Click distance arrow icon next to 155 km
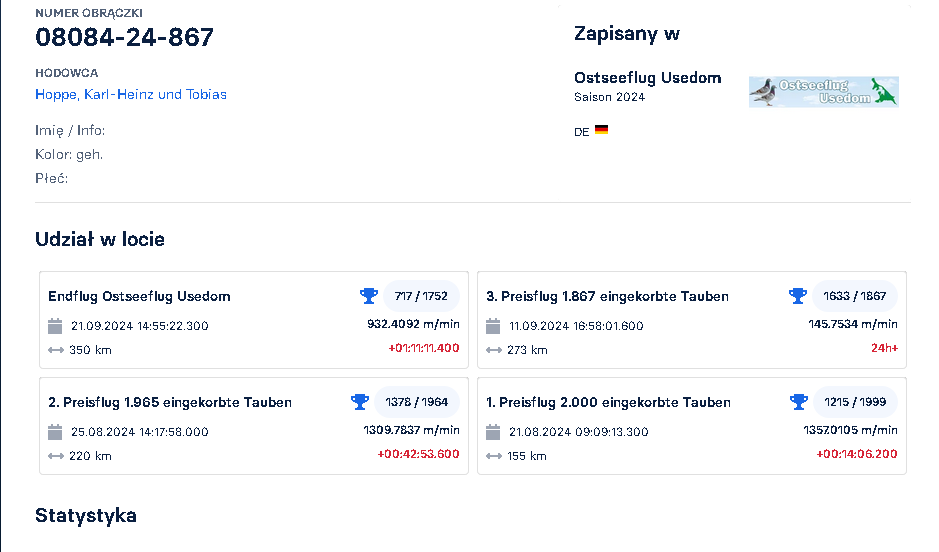 493,456
